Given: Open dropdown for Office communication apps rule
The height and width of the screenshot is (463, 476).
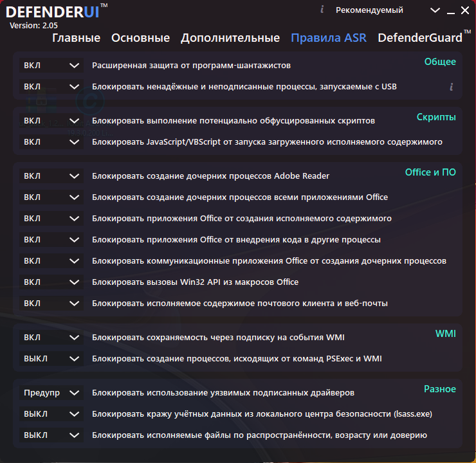Looking at the screenshot, I should (x=51, y=261).
